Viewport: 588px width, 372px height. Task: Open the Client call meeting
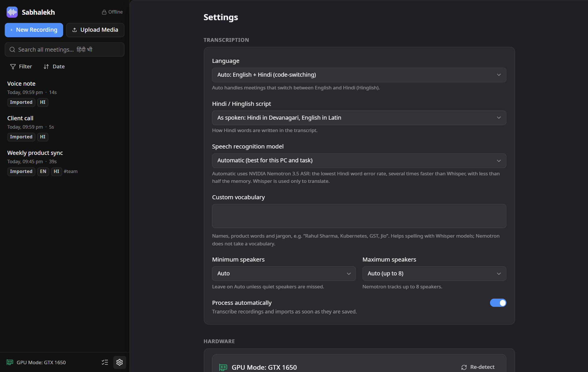(x=65, y=127)
